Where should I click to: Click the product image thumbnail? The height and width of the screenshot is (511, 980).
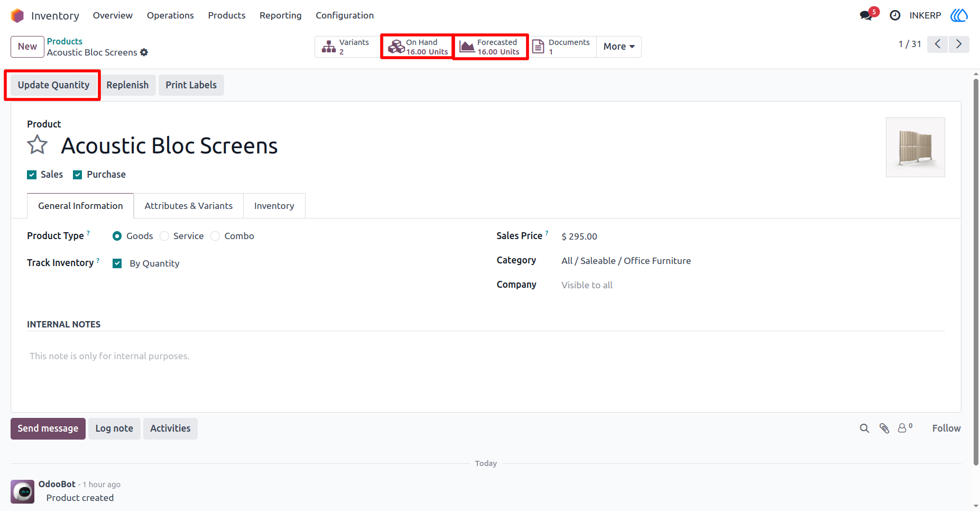(x=915, y=147)
